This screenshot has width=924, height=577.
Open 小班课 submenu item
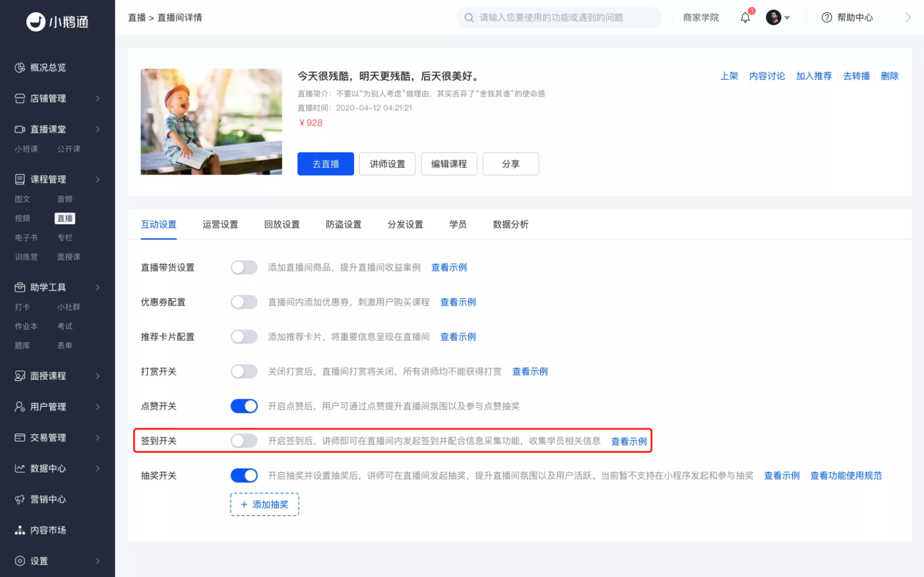[26, 149]
